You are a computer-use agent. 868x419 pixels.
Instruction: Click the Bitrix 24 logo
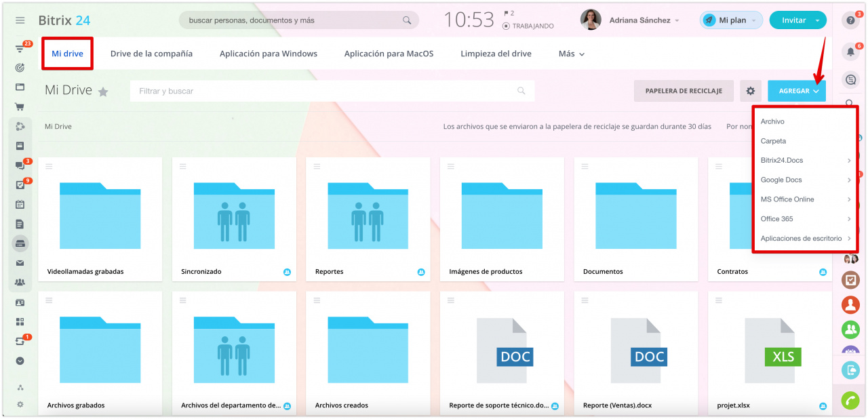tap(64, 20)
